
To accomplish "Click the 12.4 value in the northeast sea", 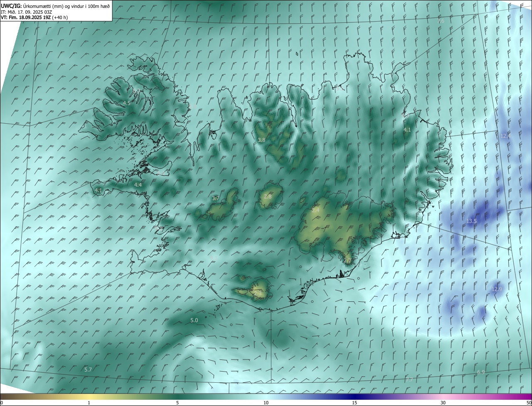I will [x=506, y=136].
